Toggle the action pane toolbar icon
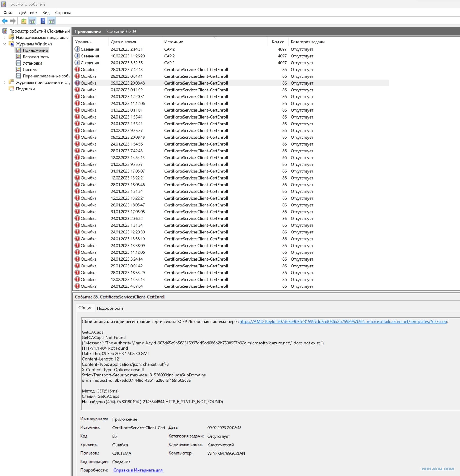 pos(52,21)
